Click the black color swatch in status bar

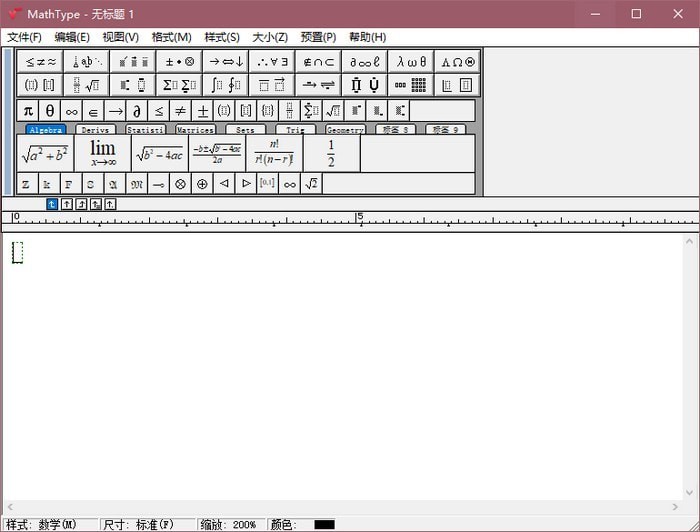324,524
